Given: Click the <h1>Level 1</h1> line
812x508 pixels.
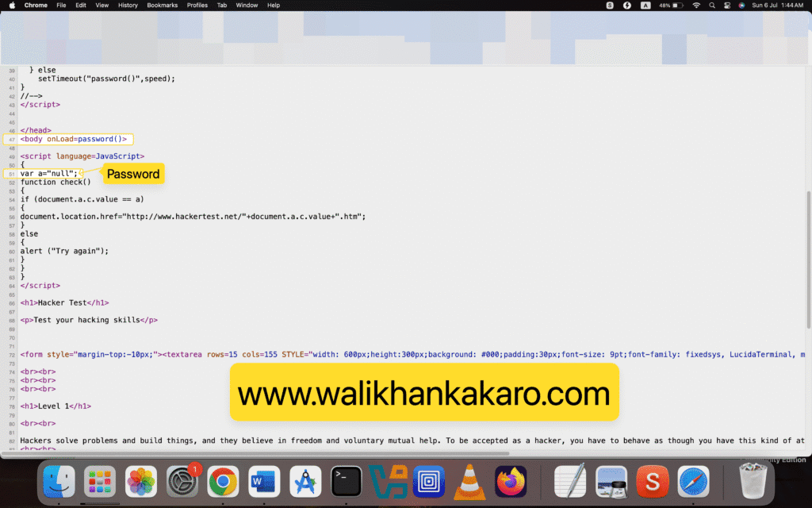Looking at the screenshot, I should 56,406.
